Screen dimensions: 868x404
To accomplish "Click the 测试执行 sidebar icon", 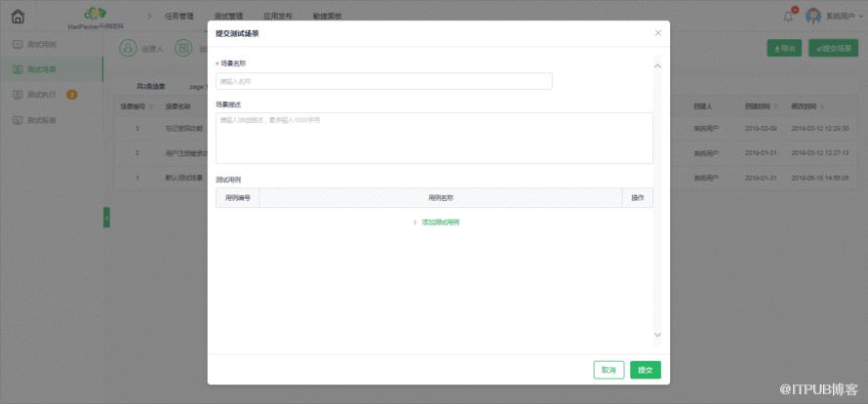I will click(18, 95).
